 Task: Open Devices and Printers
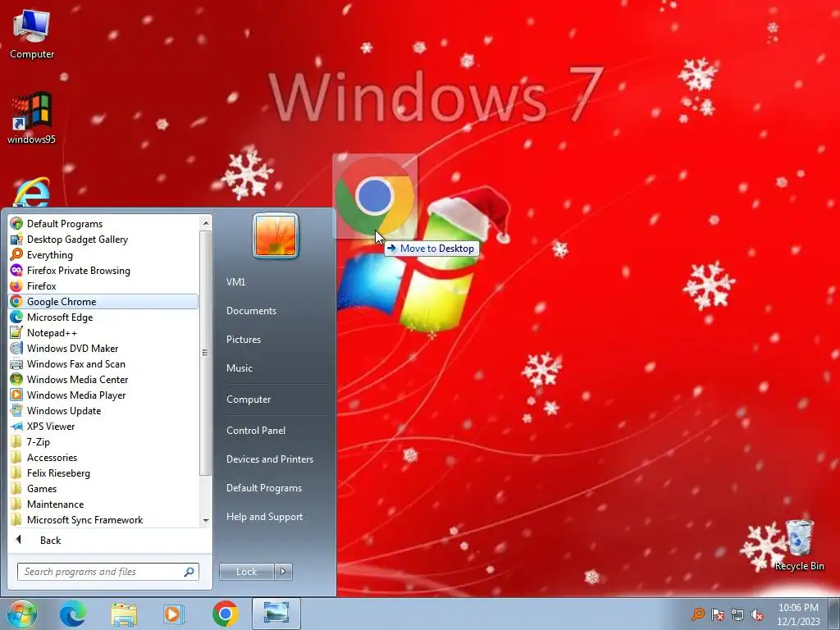click(x=269, y=459)
